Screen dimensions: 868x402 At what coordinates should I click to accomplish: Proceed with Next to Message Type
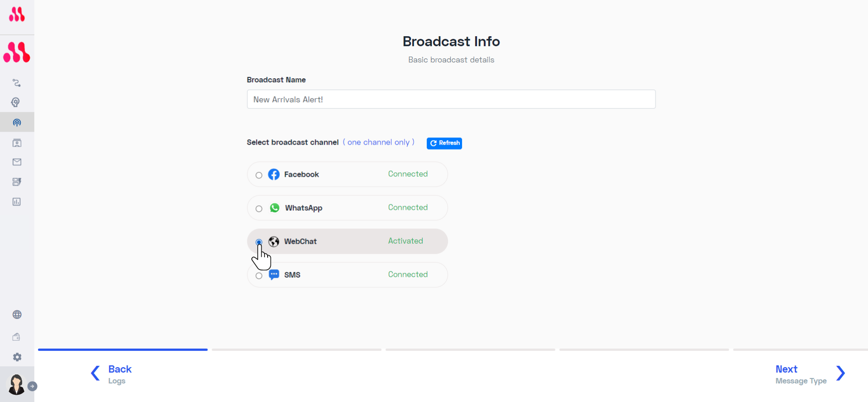[x=801, y=374]
